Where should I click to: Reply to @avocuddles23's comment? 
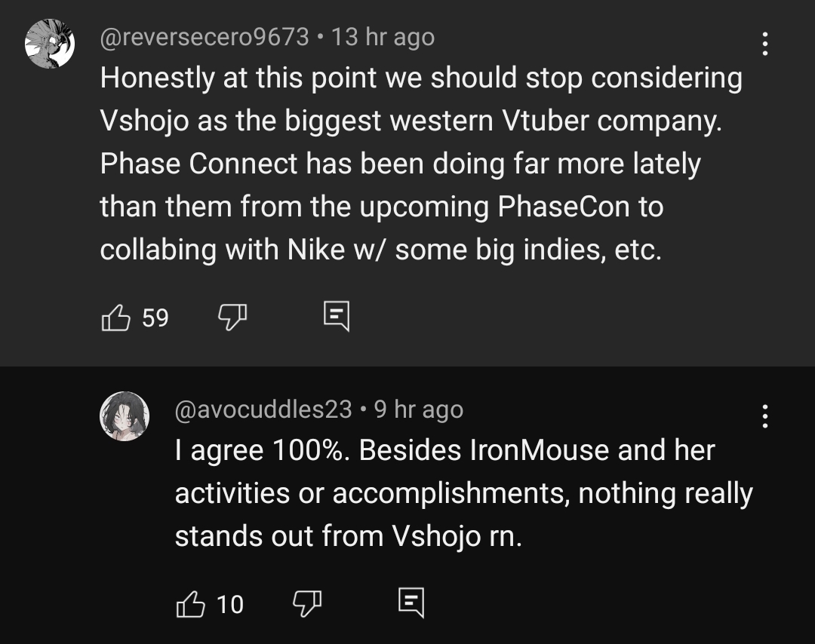[x=411, y=603]
